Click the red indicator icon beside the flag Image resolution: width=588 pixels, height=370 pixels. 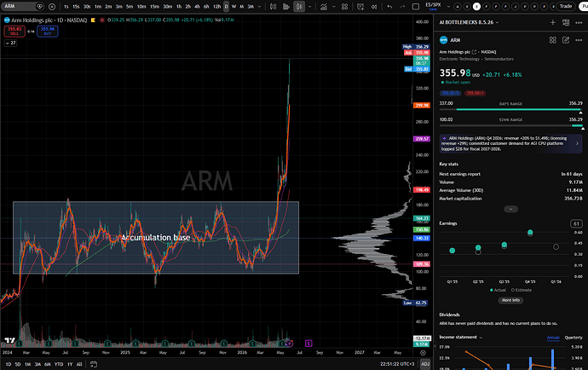(102, 20)
